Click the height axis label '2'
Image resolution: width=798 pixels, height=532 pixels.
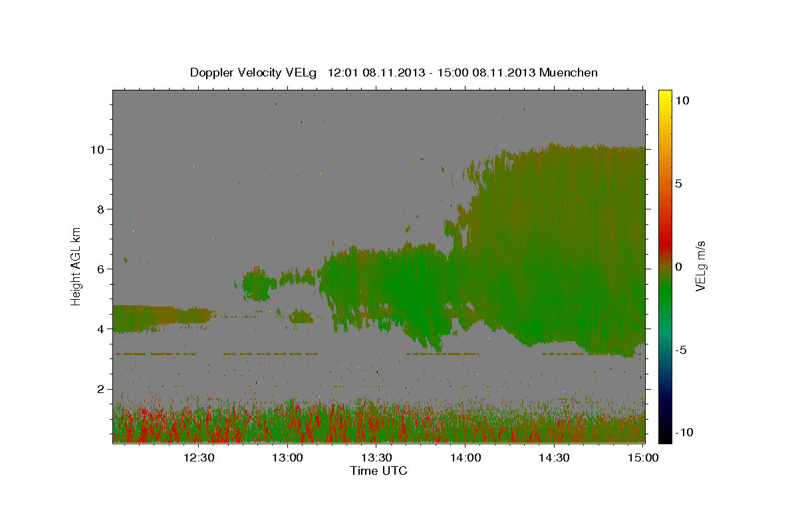100,388
